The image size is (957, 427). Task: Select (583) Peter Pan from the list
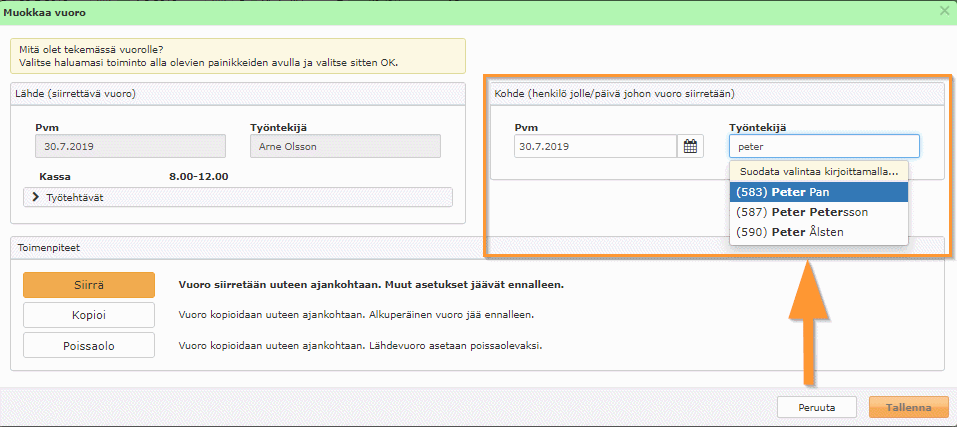point(818,192)
